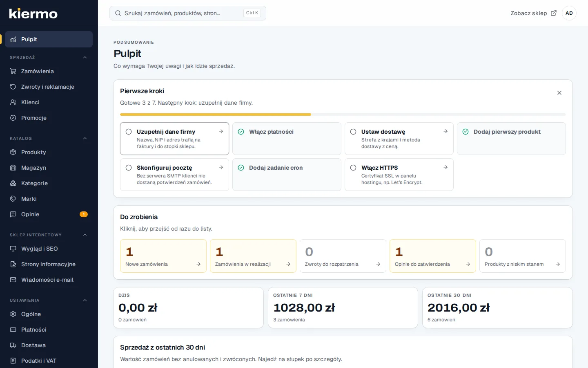Go to Pulpit in the sidebar
Viewport: 588px width, 368px height.
coord(49,39)
